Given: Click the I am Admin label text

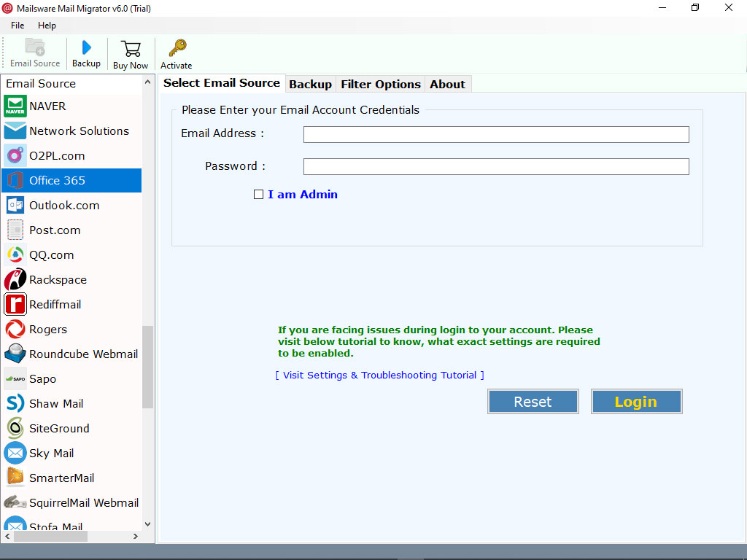Looking at the screenshot, I should pos(303,194).
